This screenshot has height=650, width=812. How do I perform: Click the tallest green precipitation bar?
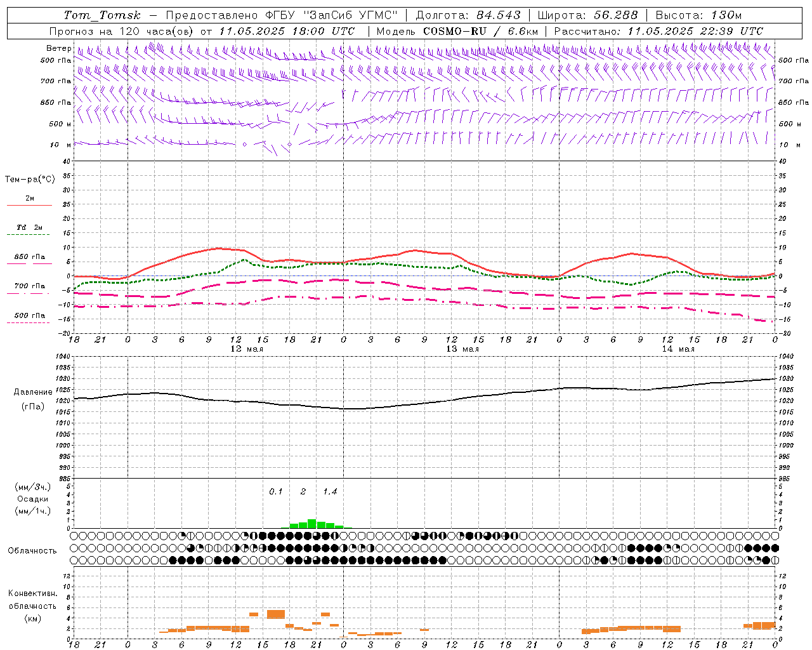coord(311,524)
